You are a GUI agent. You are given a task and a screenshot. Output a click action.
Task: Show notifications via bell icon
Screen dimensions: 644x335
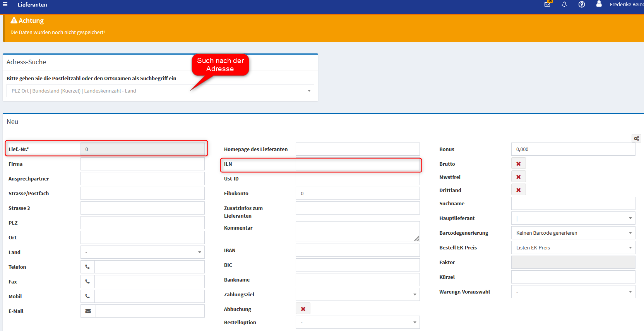[564, 5]
